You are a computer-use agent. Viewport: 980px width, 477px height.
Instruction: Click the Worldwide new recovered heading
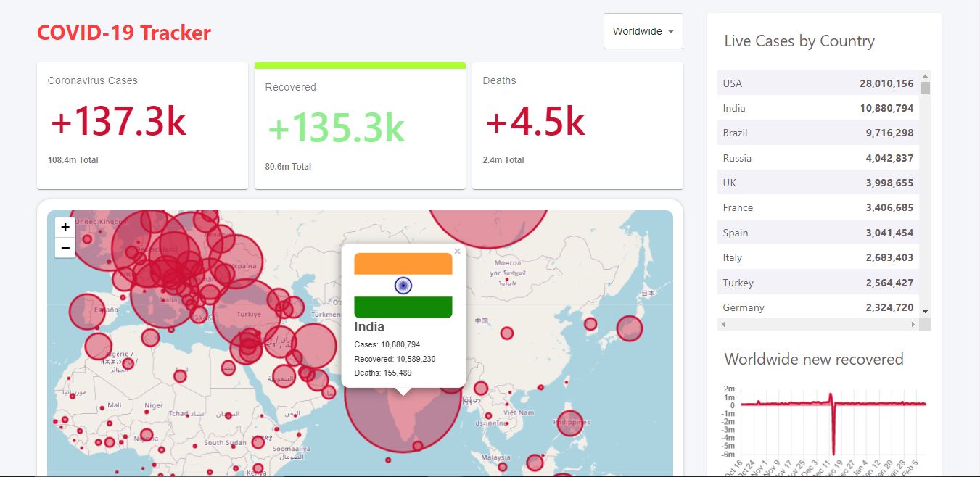[x=814, y=359]
